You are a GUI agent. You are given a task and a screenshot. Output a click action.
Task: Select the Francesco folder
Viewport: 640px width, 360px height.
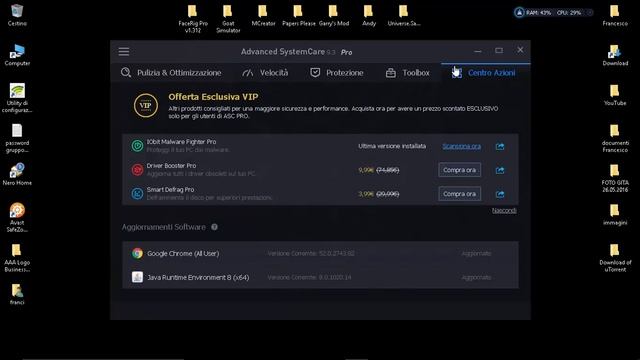click(x=615, y=15)
